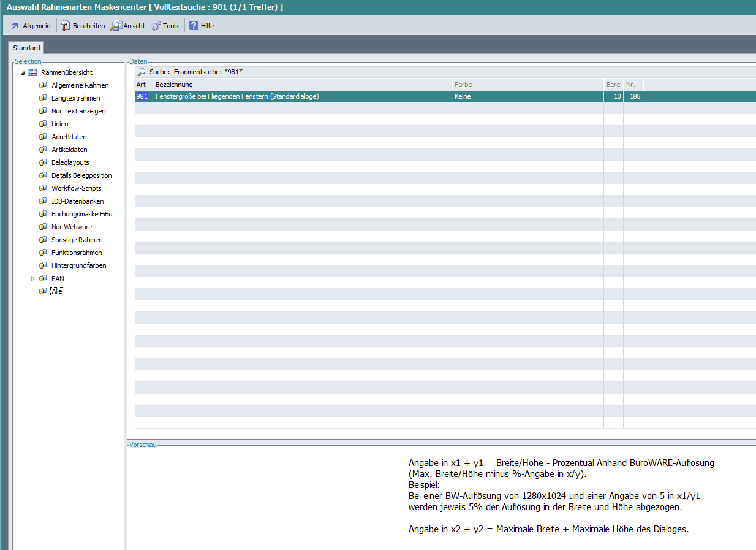The image size is (756, 550).
Task: Click the Rahmenübersicht grid icon
Action: [32, 72]
